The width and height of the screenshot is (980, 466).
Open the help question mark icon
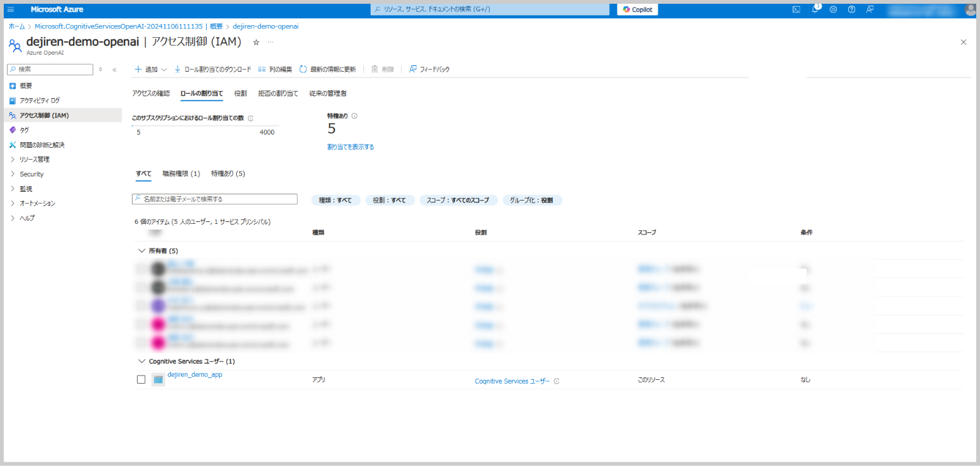[851, 9]
